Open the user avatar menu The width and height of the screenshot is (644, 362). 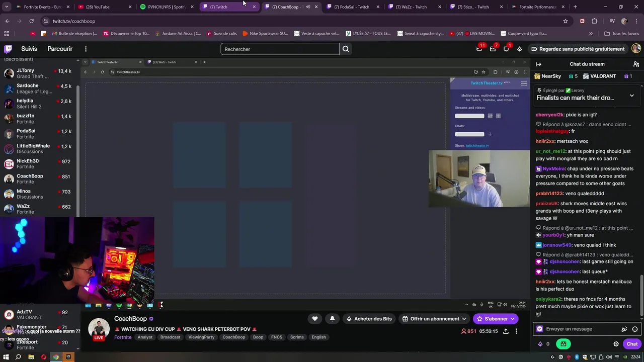tap(636, 49)
